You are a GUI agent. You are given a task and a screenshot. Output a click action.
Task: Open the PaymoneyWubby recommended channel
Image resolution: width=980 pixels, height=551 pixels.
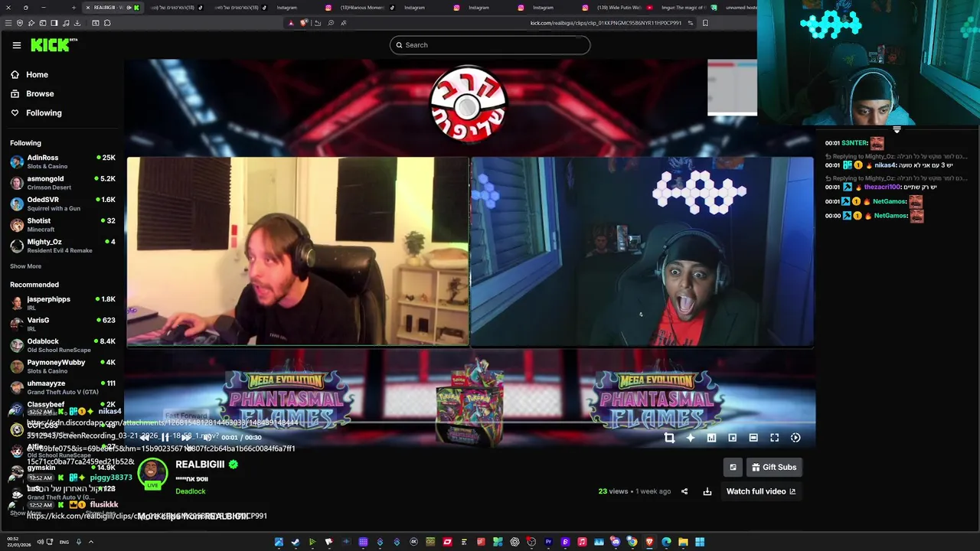[63, 366]
